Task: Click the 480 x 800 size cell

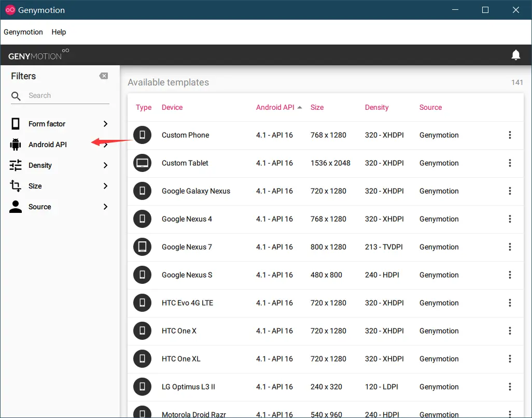Action: pos(326,275)
